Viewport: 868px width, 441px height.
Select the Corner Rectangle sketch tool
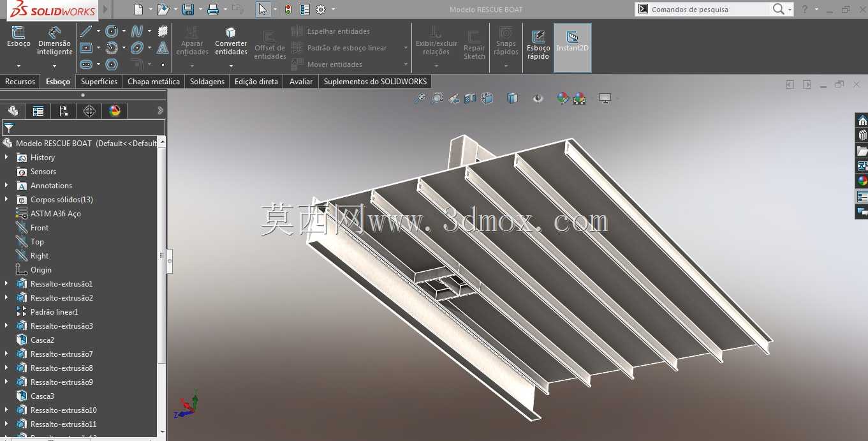coord(86,48)
